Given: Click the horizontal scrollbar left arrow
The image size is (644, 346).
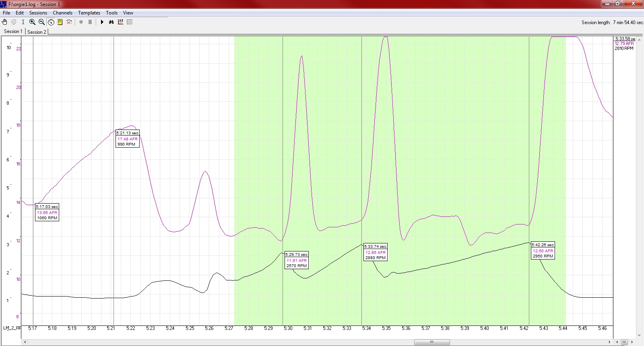Looking at the screenshot, I should 25,342.
